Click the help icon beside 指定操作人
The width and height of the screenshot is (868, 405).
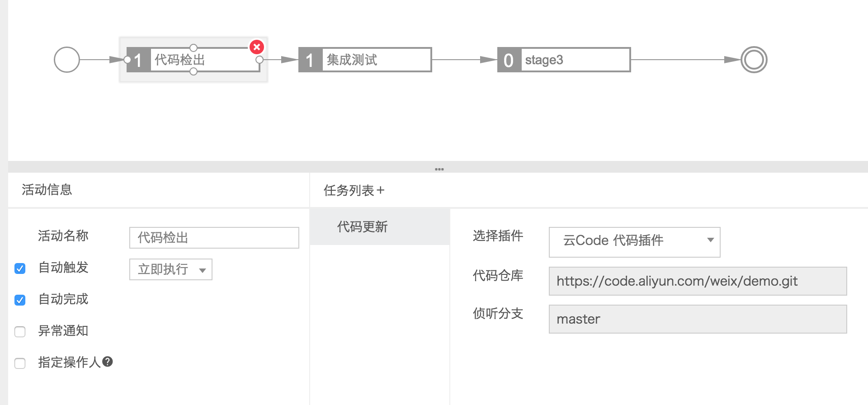coord(108,362)
